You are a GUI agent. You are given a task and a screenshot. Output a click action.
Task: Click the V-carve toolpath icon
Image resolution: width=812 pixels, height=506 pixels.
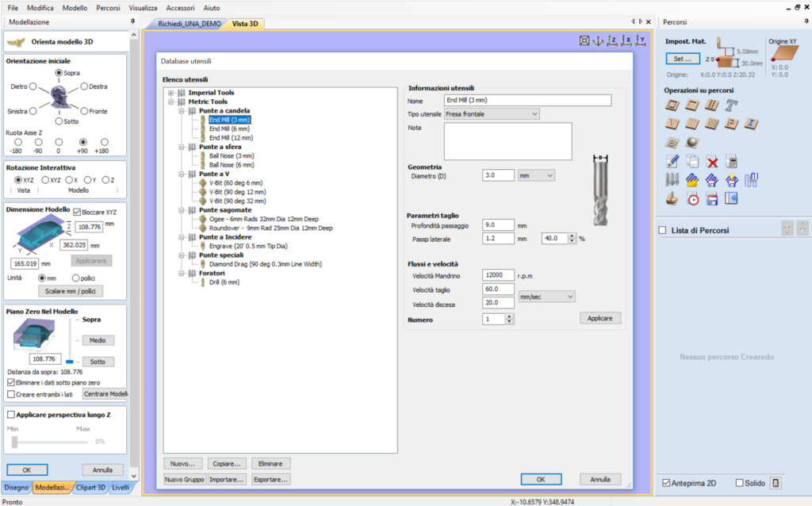coord(671,124)
